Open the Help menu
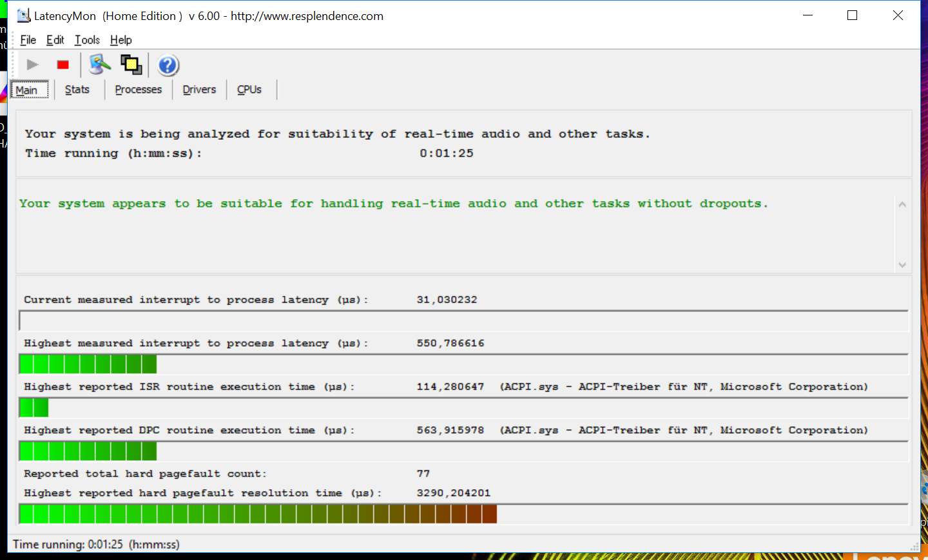Image resolution: width=928 pixels, height=560 pixels. (x=121, y=40)
